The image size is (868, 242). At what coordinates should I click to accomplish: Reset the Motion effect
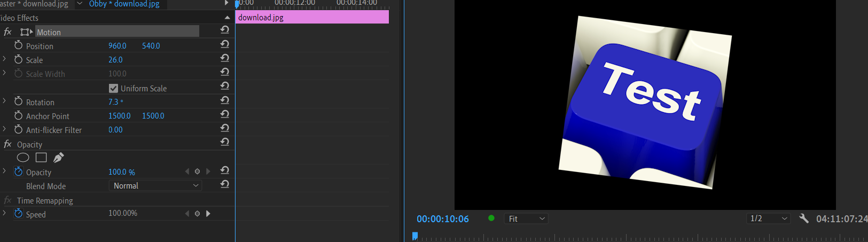(x=225, y=30)
